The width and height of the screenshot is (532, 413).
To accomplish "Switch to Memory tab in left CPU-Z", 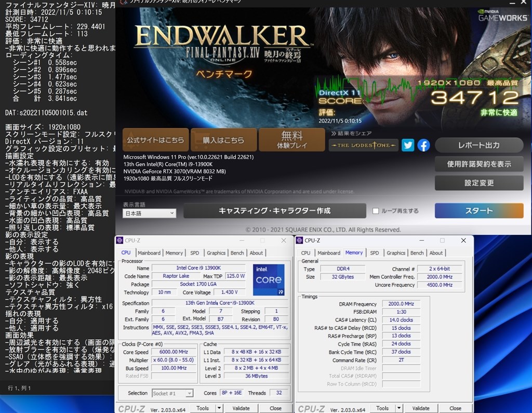I will coord(174,253).
